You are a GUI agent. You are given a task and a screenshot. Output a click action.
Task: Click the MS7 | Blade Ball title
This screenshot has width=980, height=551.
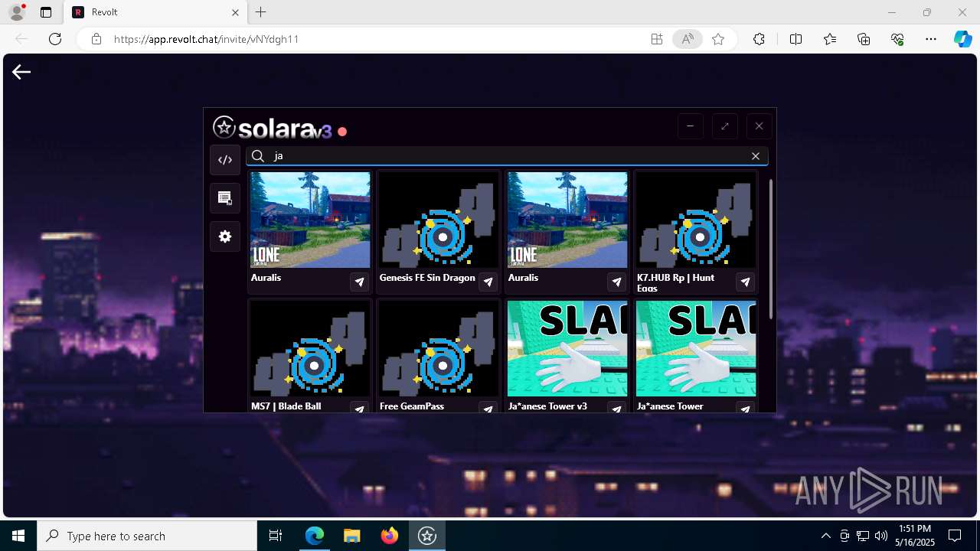(x=286, y=406)
